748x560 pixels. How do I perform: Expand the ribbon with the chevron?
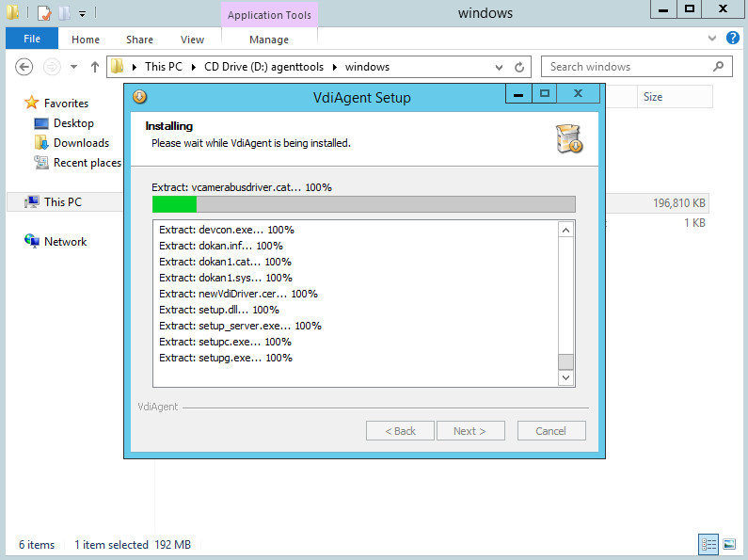point(711,39)
